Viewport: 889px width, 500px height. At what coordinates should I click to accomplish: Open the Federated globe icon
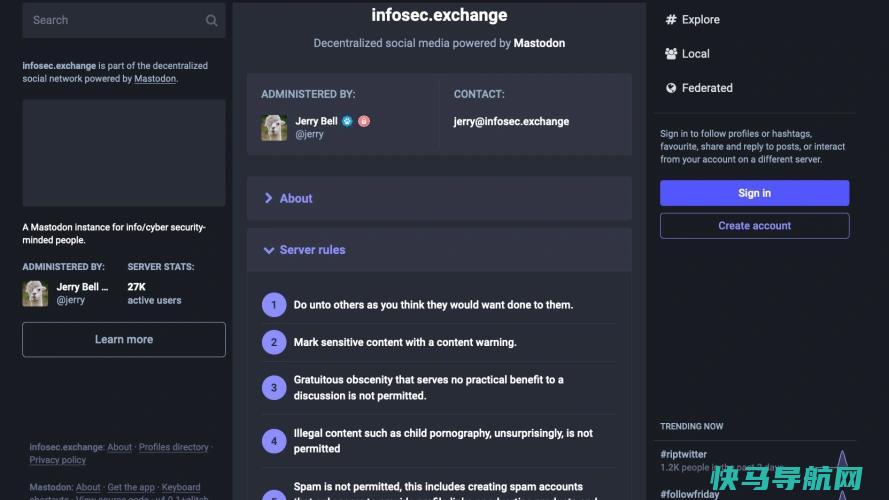pyautogui.click(x=671, y=88)
